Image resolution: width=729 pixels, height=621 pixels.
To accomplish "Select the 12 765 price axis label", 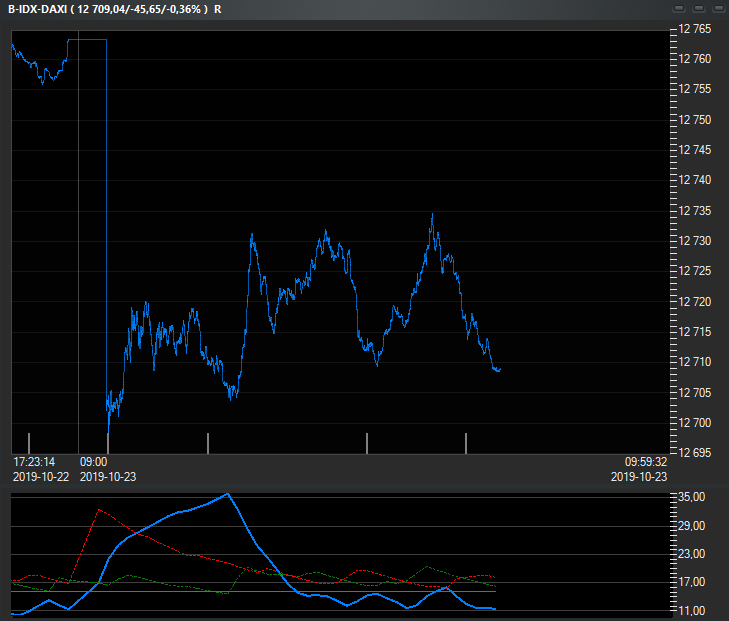I will (x=695, y=29).
